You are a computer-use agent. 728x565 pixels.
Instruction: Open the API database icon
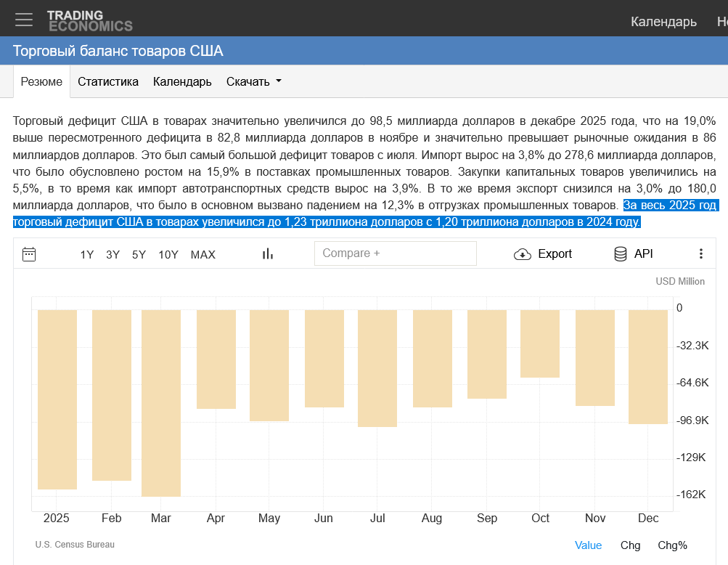[x=621, y=254]
